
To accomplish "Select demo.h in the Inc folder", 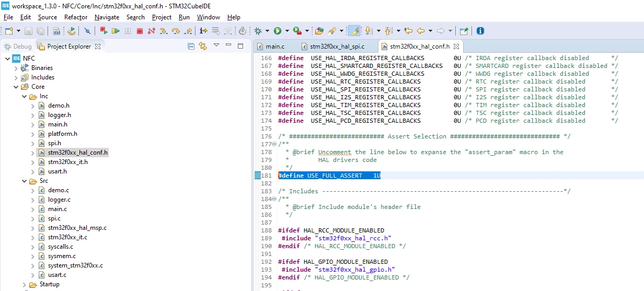I will point(59,106).
